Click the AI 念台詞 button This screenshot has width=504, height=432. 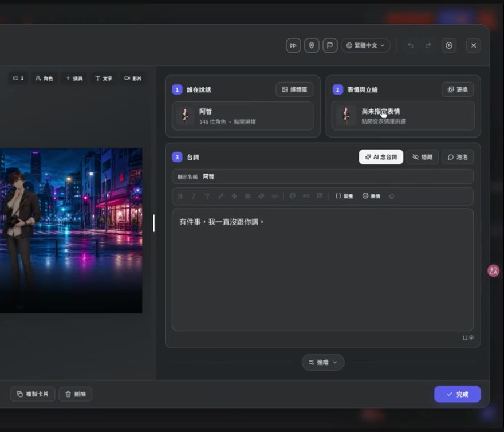pyautogui.click(x=381, y=157)
